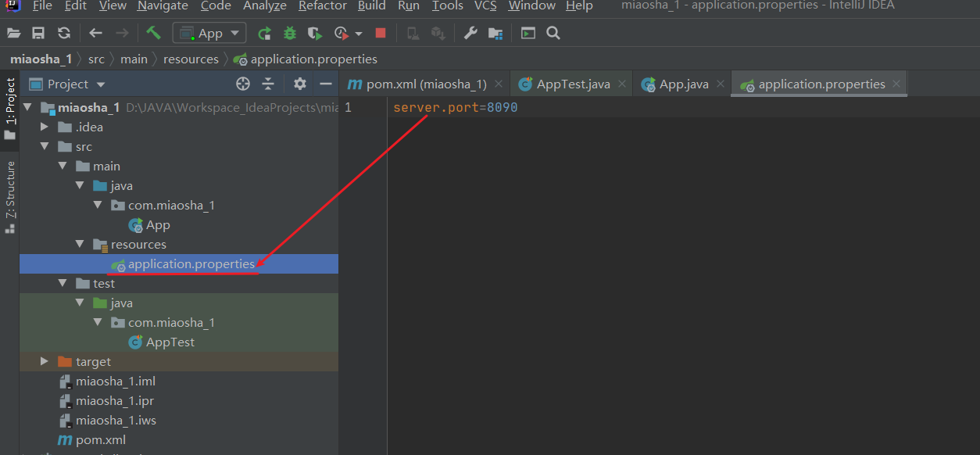Close the App.java tab
The image size is (980, 455).
721,84
